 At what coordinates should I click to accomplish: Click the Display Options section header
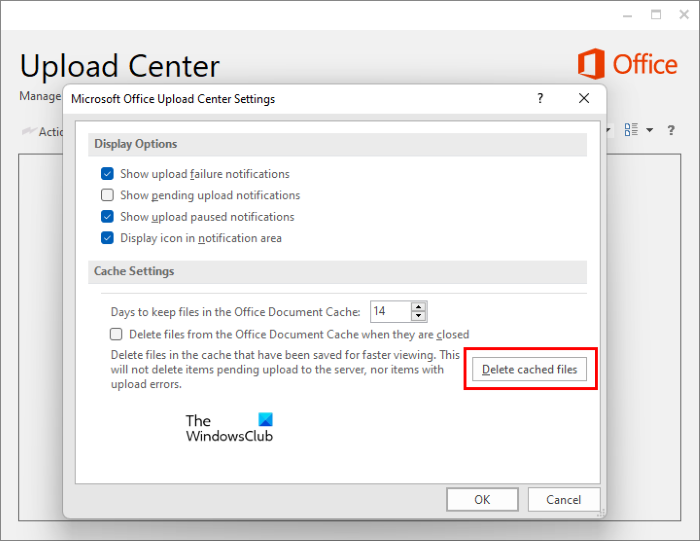[337, 144]
